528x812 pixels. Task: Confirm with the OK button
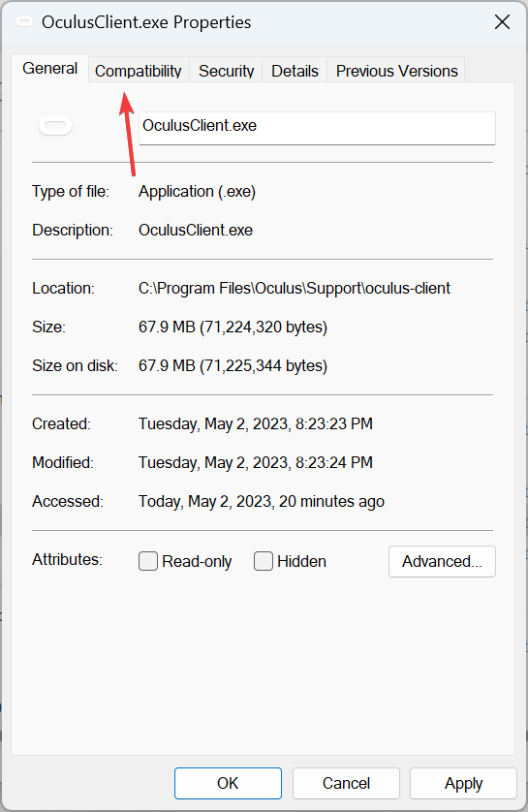(x=228, y=783)
